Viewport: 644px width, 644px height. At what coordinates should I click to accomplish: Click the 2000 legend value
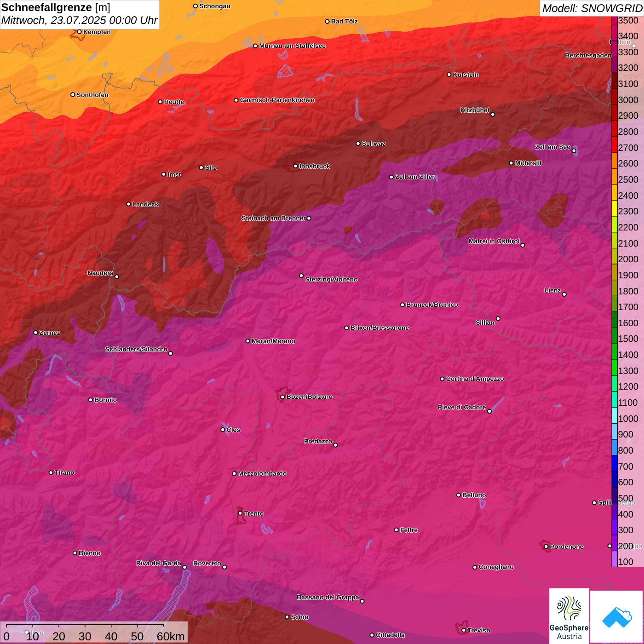click(628, 259)
